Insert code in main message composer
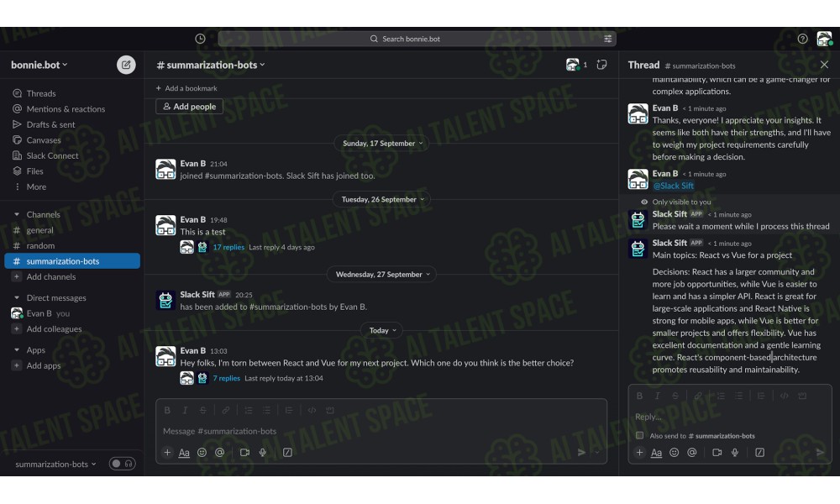The image size is (840, 504). [x=312, y=410]
